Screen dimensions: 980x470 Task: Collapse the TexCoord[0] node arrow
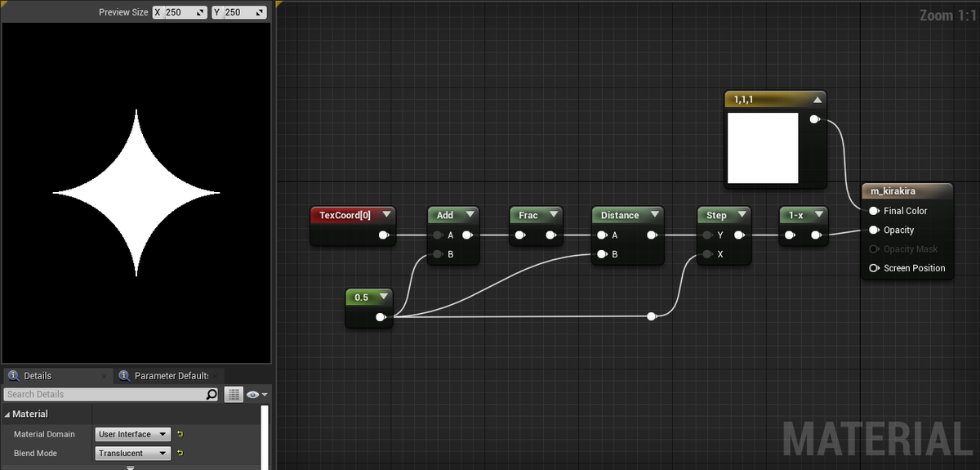tap(386, 215)
